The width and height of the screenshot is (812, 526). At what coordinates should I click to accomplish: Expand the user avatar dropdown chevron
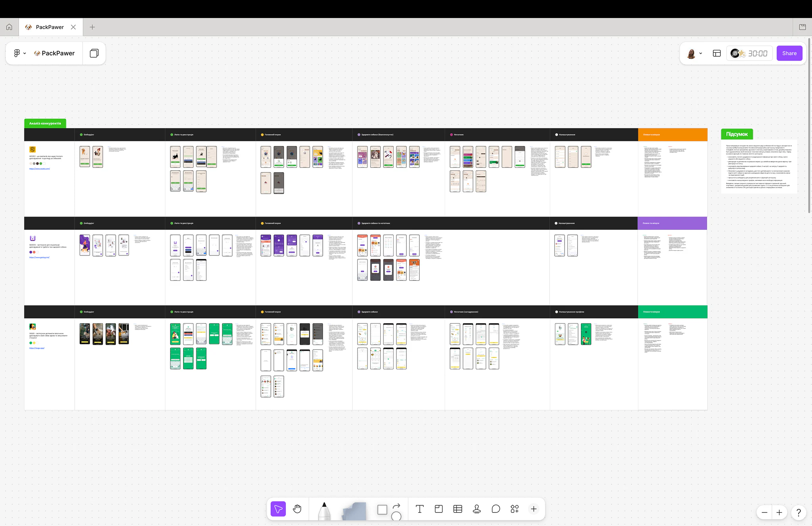coord(701,53)
